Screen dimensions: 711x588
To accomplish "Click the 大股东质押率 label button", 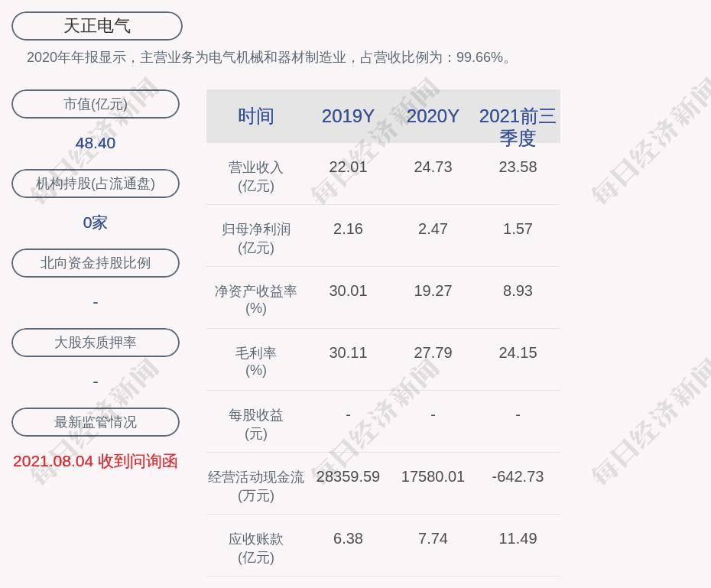I will [96, 343].
